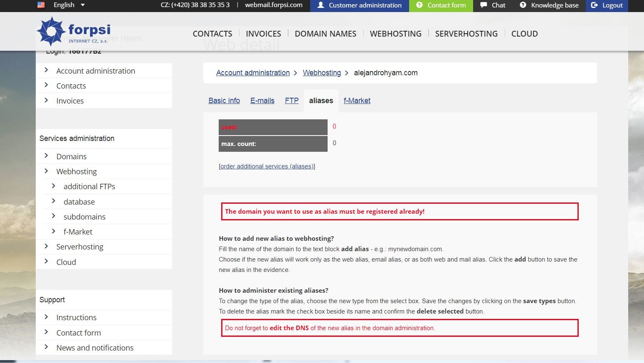Click the Customer administration user icon
Image resolution: width=644 pixels, height=363 pixels.
[321, 5]
